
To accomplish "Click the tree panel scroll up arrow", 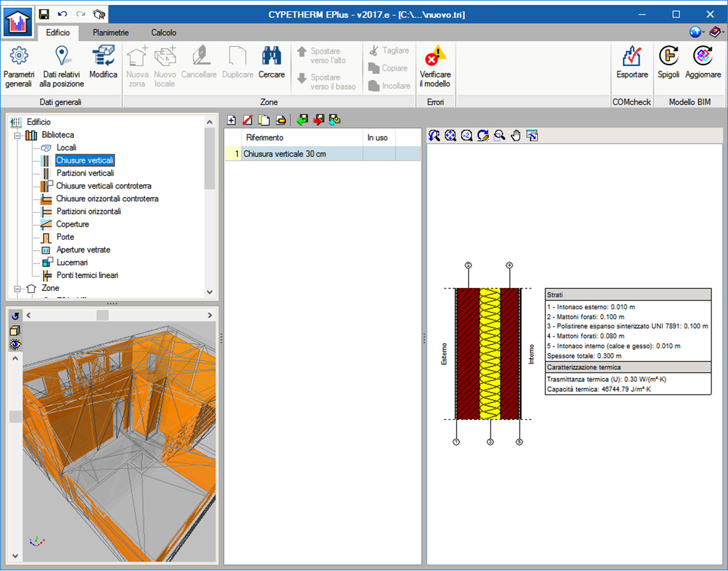I will [210, 122].
